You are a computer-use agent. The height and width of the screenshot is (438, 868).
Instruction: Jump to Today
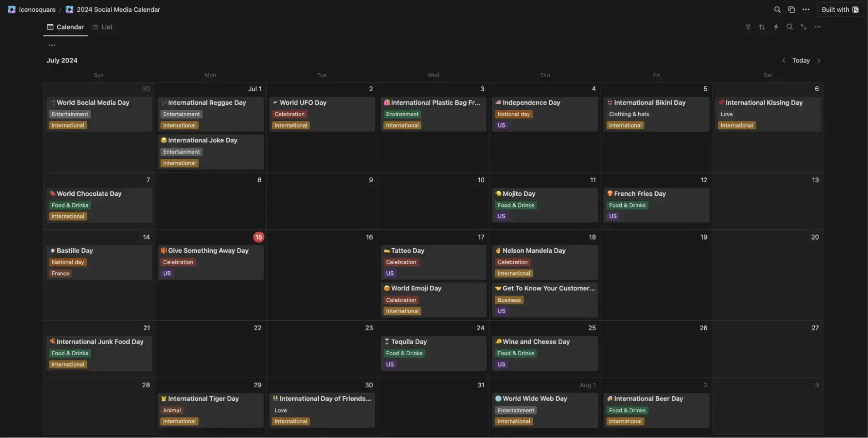pyautogui.click(x=801, y=60)
